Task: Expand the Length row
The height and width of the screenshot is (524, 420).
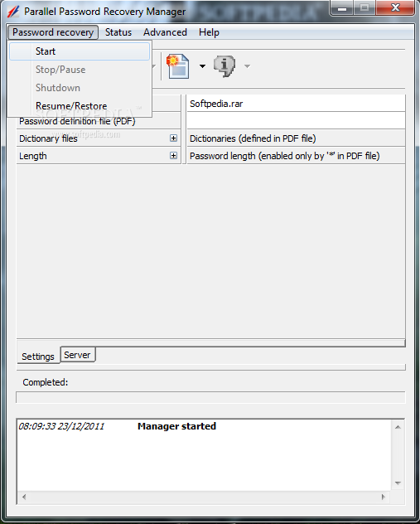Action: (x=173, y=155)
